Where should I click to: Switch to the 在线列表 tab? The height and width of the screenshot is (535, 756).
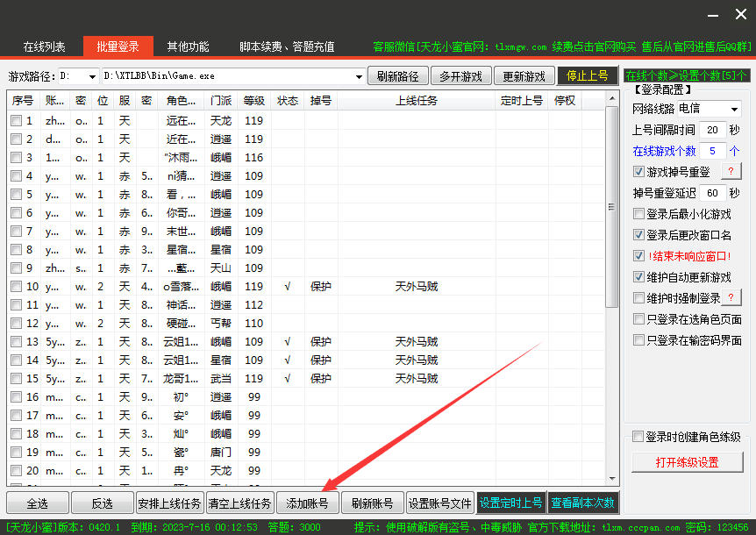[x=45, y=46]
